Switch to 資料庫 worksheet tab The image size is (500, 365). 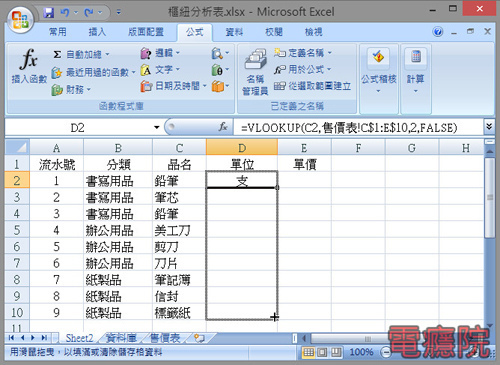point(121,338)
